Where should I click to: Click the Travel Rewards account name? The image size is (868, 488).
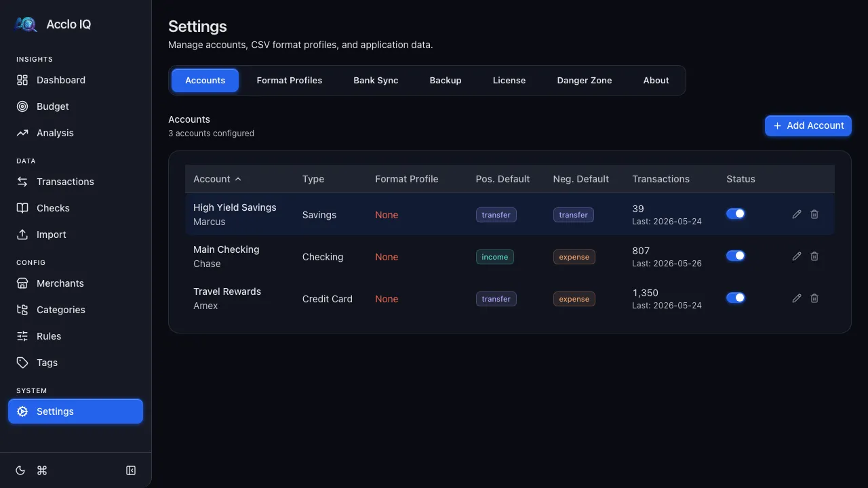click(227, 291)
